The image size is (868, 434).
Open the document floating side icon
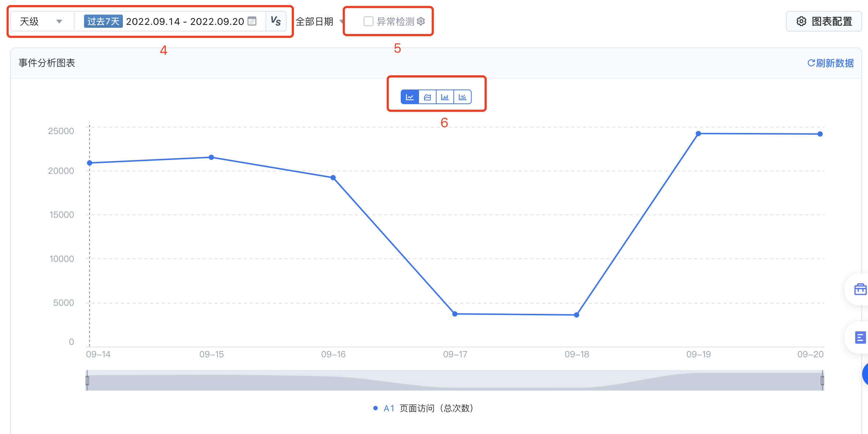click(x=860, y=337)
